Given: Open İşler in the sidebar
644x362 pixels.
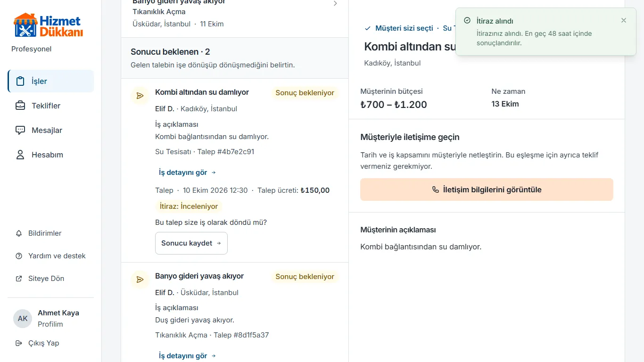Looking at the screenshot, I should point(50,81).
